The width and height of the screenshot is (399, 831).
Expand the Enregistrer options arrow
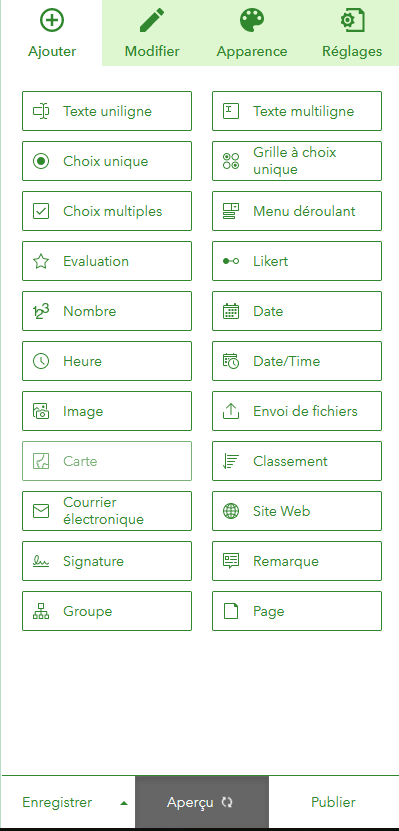tap(124, 803)
